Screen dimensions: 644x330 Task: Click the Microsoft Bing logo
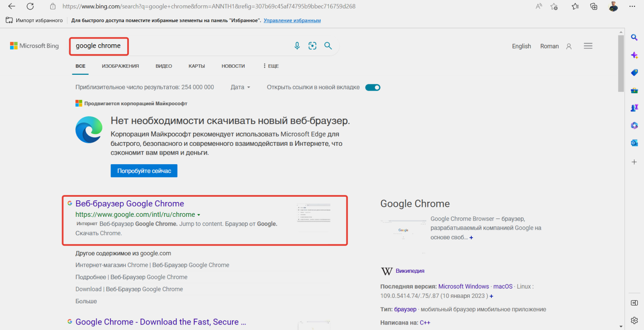tap(34, 46)
